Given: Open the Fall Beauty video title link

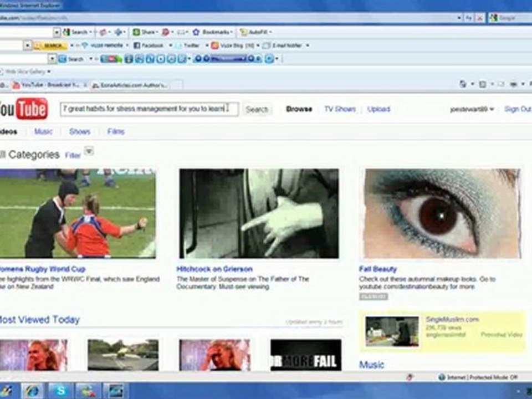Looking at the screenshot, I should pos(378,269).
